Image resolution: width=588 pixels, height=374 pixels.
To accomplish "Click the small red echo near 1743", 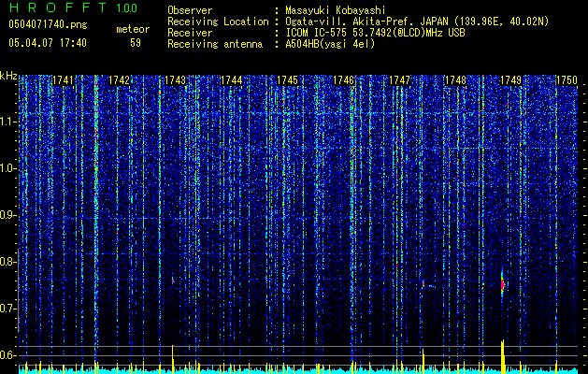I will pyautogui.click(x=173, y=280).
